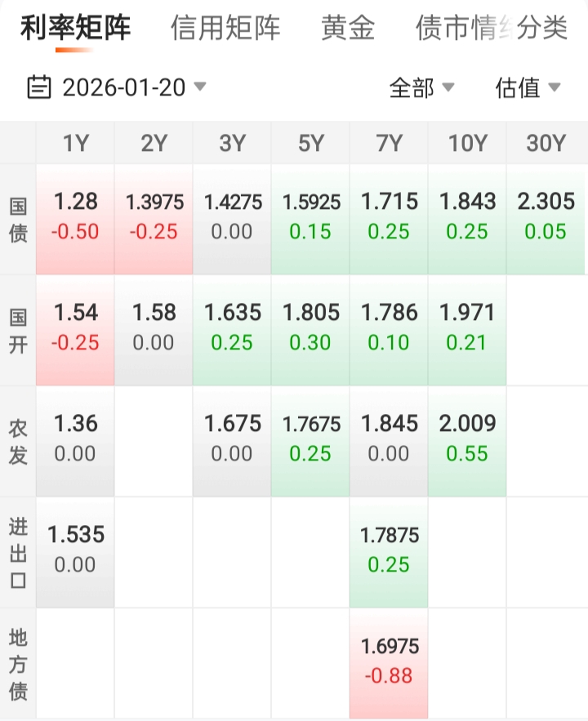Expand the 估值 dropdown
Viewport: 588px width, 721px height.
(528, 87)
